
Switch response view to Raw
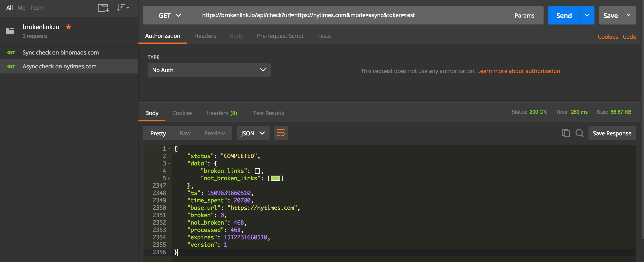pyautogui.click(x=185, y=133)
